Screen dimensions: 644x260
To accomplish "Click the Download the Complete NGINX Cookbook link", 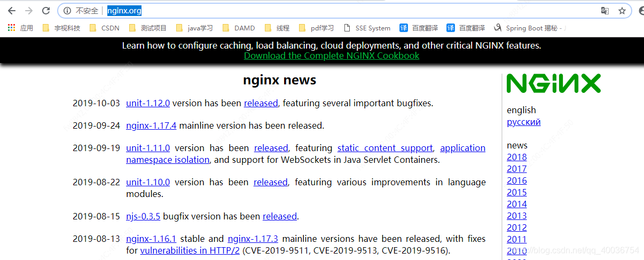I will [x=332, y=56].
